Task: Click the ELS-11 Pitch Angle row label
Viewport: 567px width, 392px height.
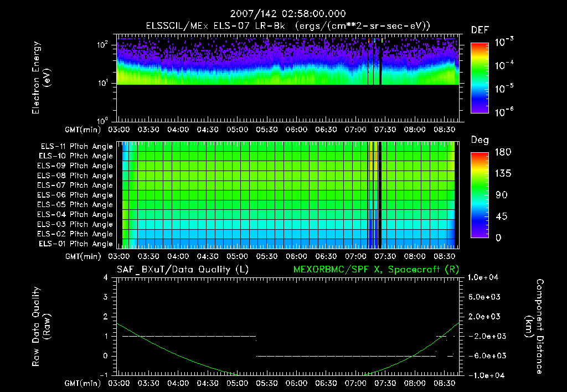Action: click(x=76, y=147)
